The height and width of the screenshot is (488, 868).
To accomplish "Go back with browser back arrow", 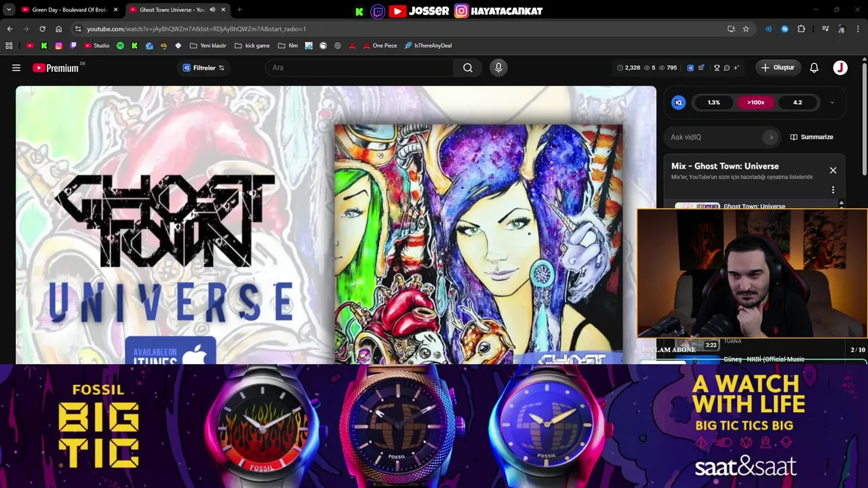I will click(x=9, y=29).
